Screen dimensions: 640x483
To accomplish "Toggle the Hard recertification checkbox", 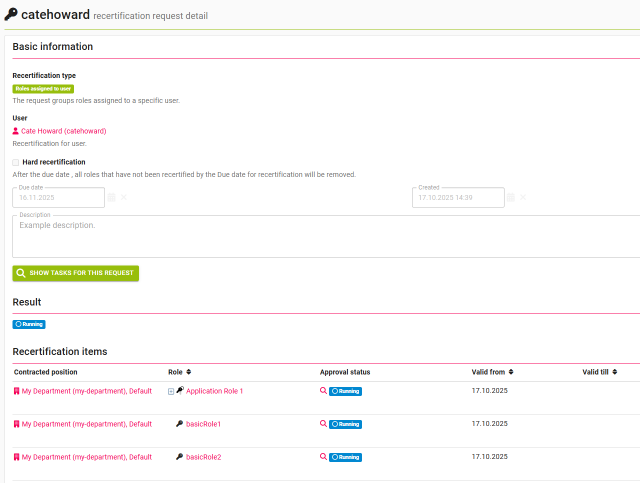I will coord(16,162).
